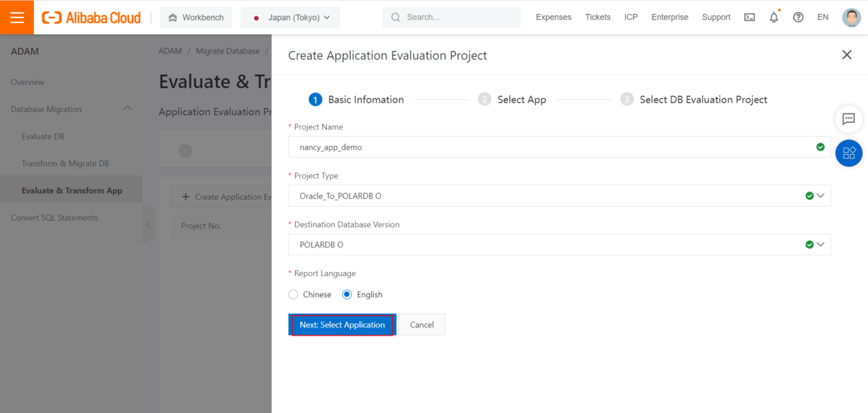
Task: Collapse the sidebar with the arrow handle
Action: point(148,225)
